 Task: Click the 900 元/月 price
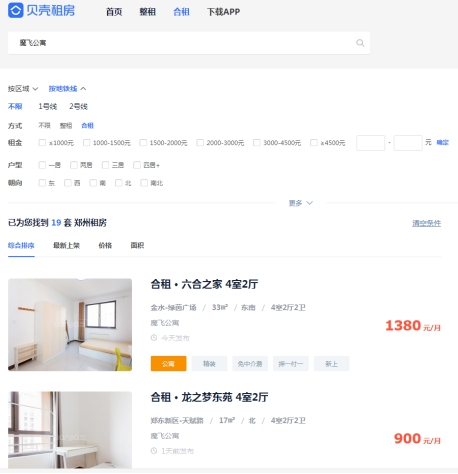point(417,439)
